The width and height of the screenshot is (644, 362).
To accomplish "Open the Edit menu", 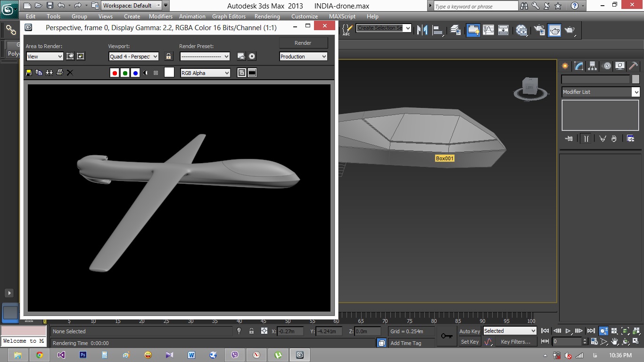I will pyautogui.click(x=31, y=16).
